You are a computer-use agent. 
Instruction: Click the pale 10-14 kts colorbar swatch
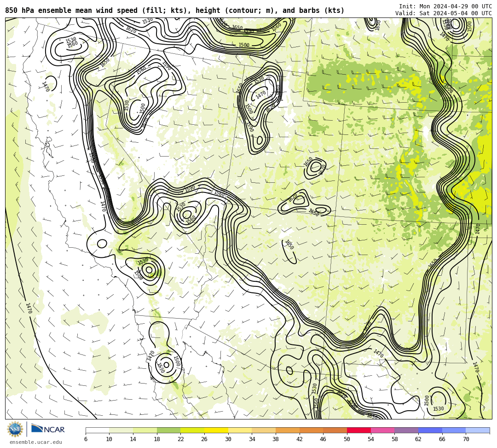[121, 430]
